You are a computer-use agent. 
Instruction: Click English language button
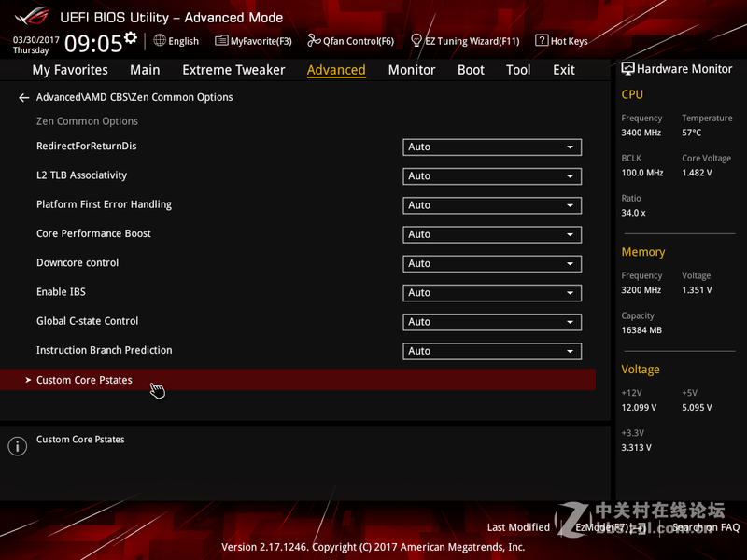(x=176, y=41)
